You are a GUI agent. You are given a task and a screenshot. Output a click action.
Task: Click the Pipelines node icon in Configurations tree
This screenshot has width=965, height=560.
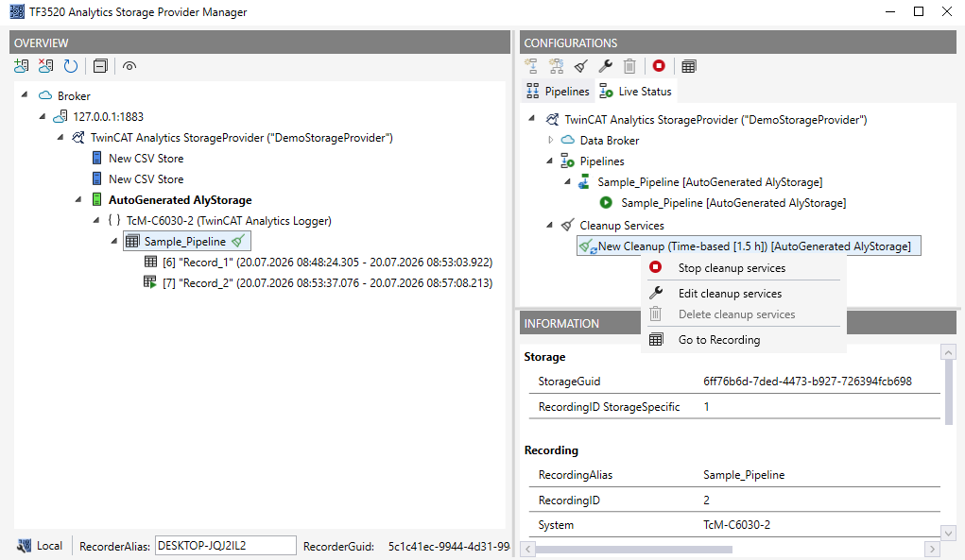[x=567, y=161]
